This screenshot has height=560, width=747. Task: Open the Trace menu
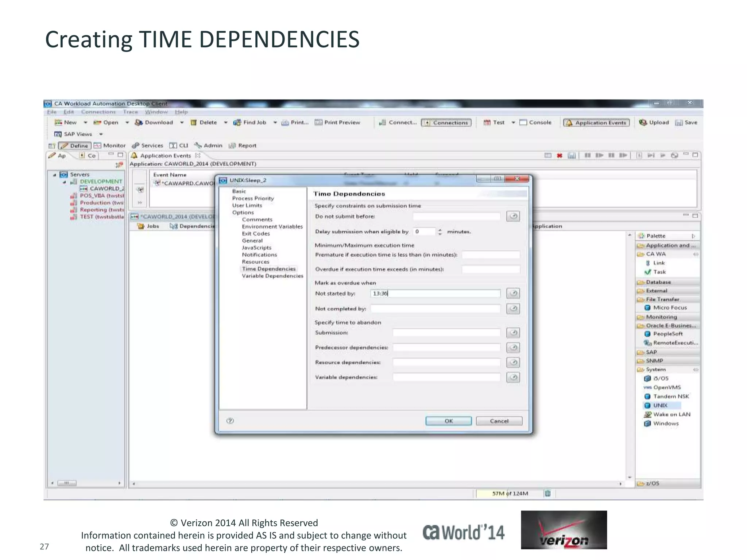coord(130,112)
